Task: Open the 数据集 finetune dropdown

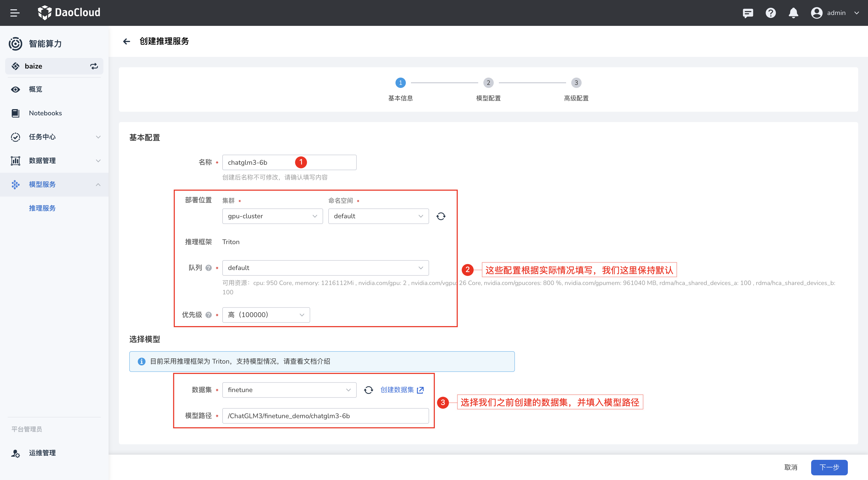Action: click(289, 390)
